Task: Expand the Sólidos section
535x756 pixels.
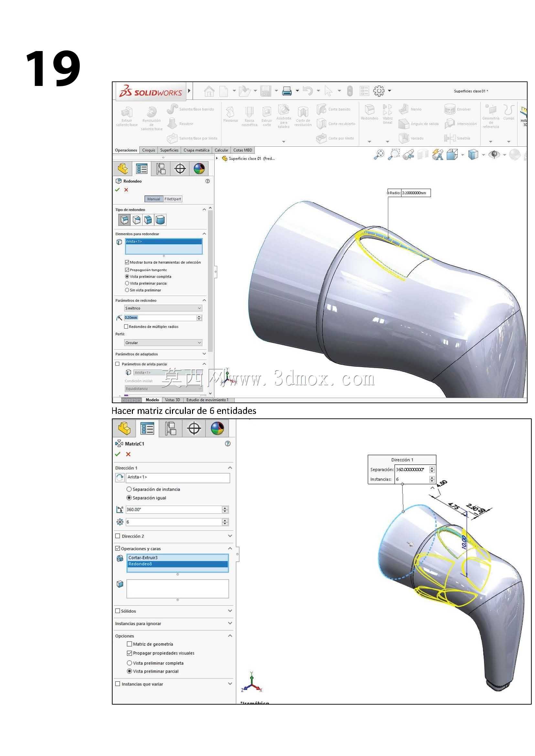Action: pyautogui.click(x=230, y=611)
